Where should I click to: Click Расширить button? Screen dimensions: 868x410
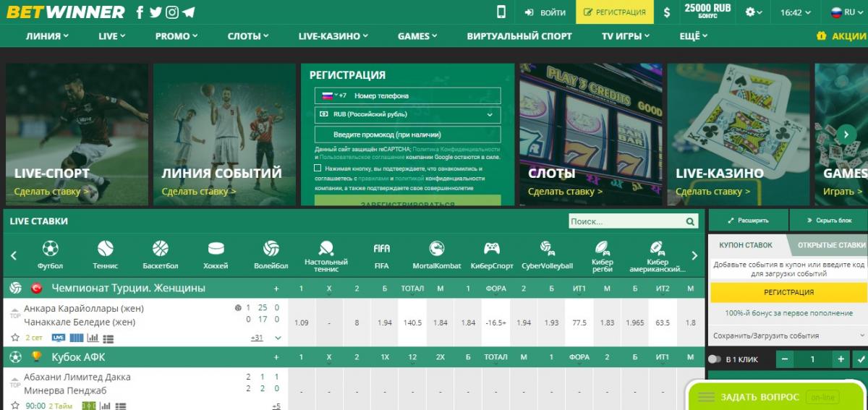748,221
